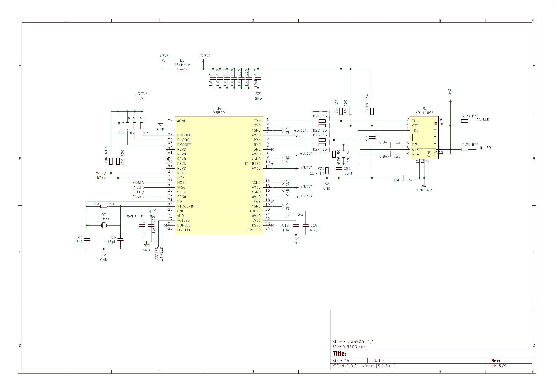Click the MOSI hierarchical label
The image size is (555, 392).
138,183
